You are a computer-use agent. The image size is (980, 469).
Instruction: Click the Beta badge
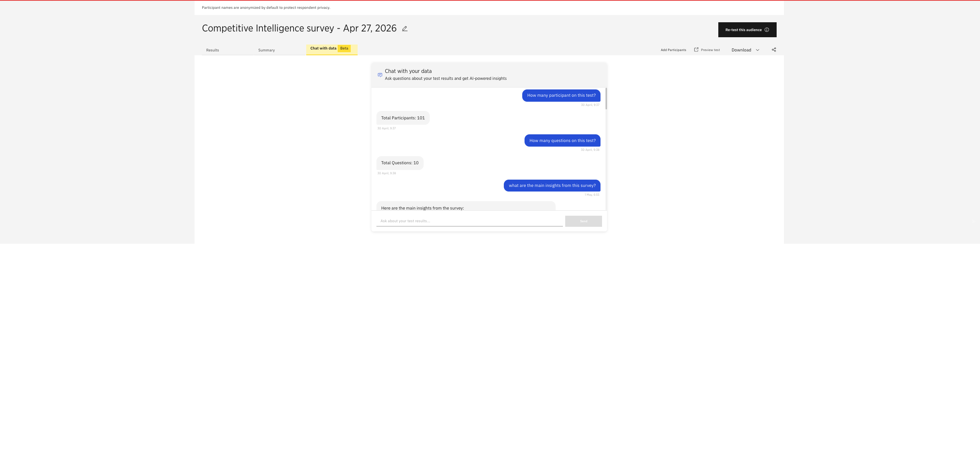[344, 48]
